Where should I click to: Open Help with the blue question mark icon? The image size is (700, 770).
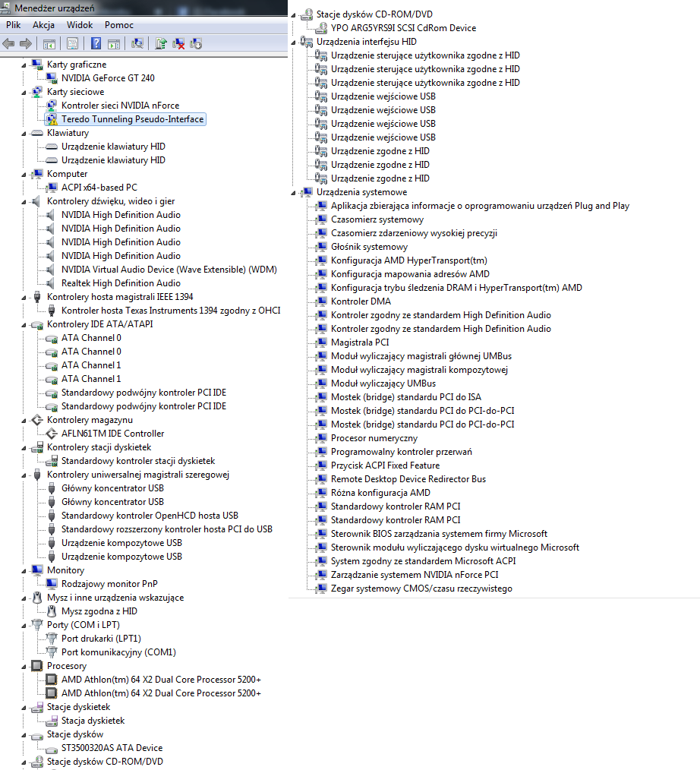pos(96,44)
